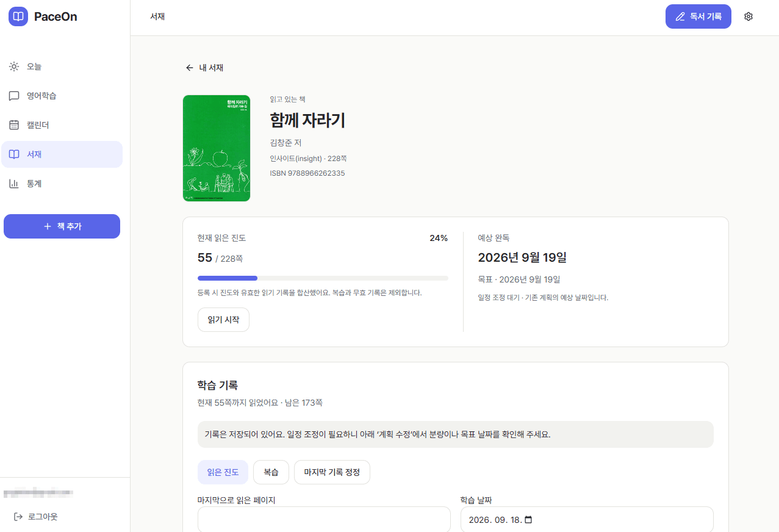This screenshot has width=779, height=532.
Task: Open 캘린더 from the sidebar
Action: tap(62, 125)
